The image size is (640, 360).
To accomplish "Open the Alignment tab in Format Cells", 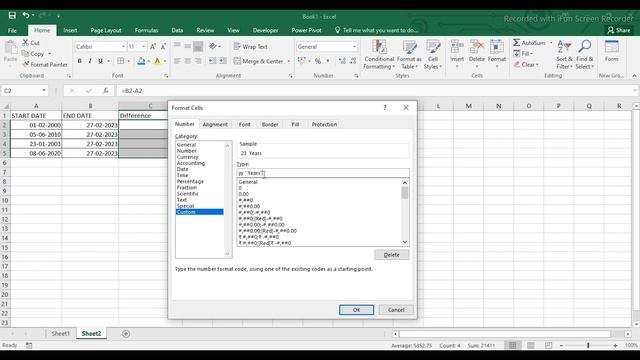I will click(x=215, y=124).
